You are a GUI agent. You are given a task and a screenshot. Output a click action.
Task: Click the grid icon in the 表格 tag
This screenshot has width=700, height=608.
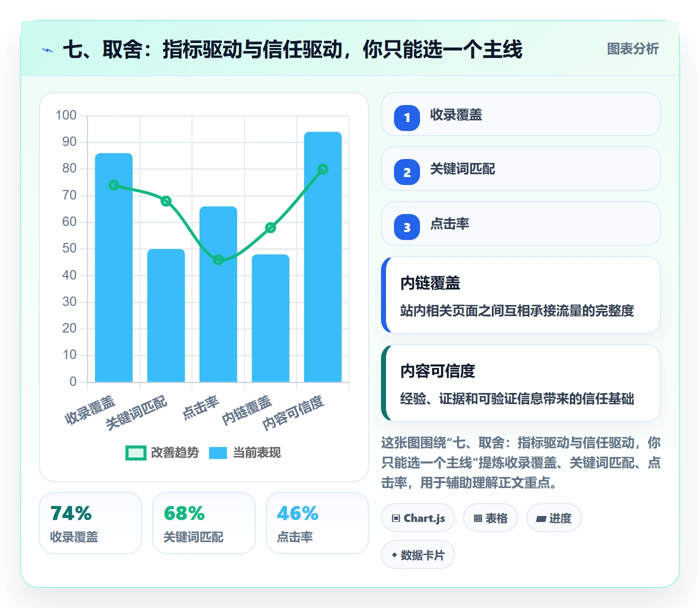[x=478, y=518]
